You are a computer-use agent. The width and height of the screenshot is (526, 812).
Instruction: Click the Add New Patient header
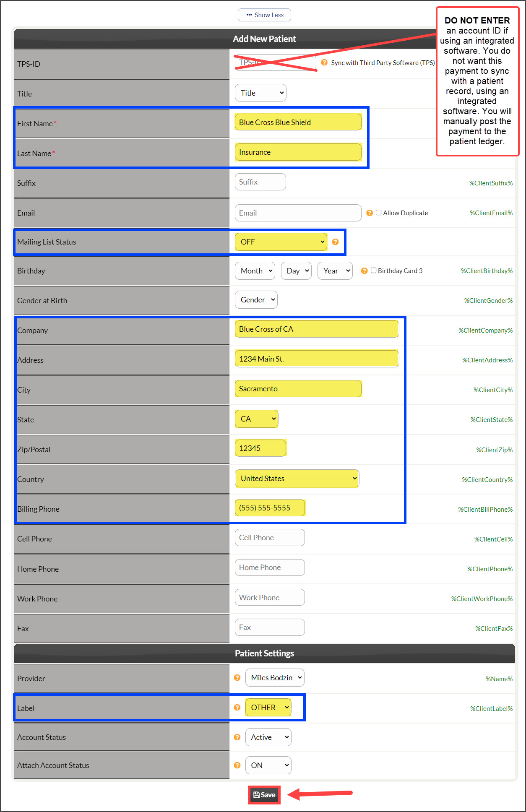(x=264, y=39)
